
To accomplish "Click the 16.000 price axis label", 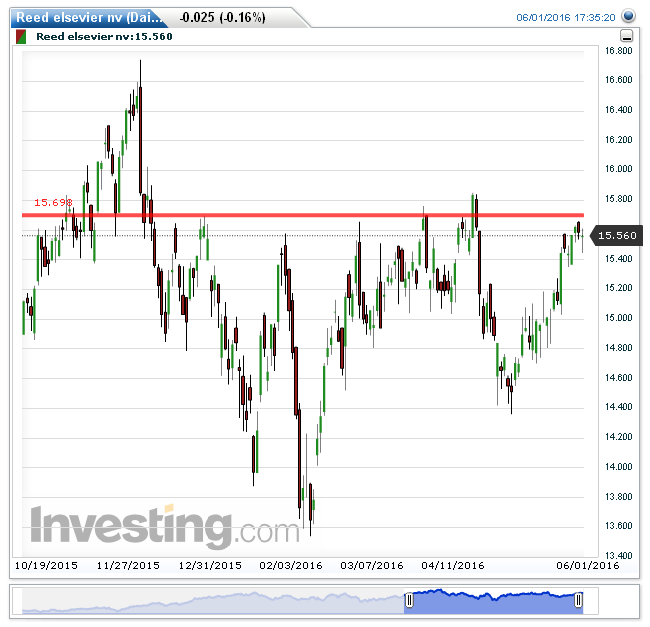I will coord(618,169).
